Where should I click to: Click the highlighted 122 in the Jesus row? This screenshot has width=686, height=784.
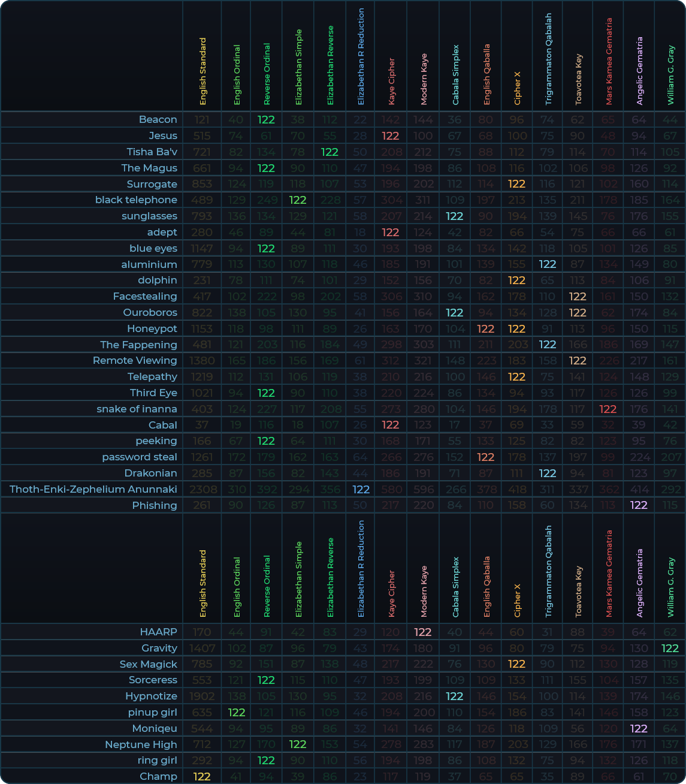(x=391, y=136)
